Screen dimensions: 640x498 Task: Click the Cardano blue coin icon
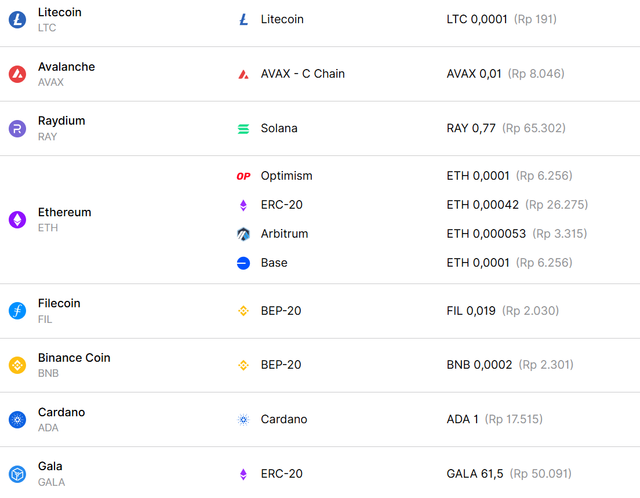point(18,420)
